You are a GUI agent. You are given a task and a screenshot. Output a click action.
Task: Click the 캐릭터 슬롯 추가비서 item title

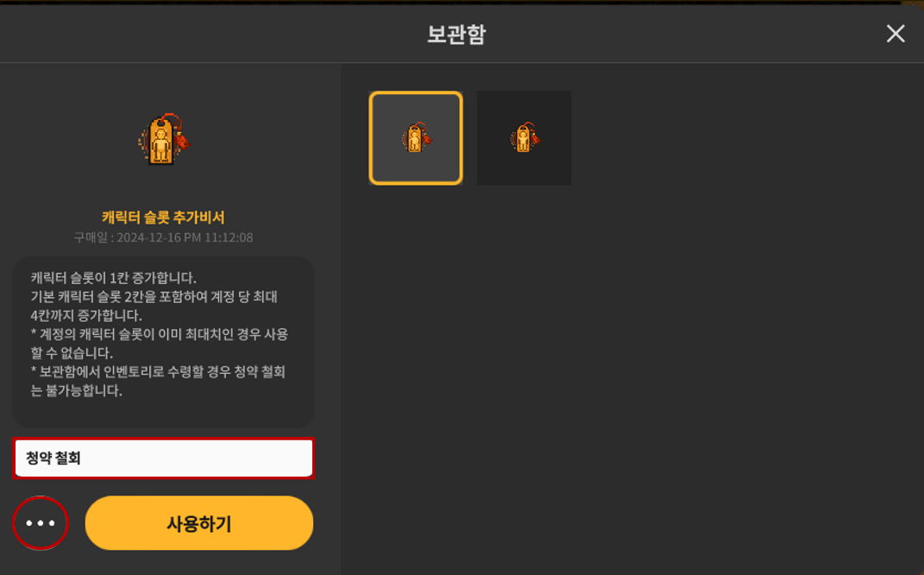click(x=163, y=217)
